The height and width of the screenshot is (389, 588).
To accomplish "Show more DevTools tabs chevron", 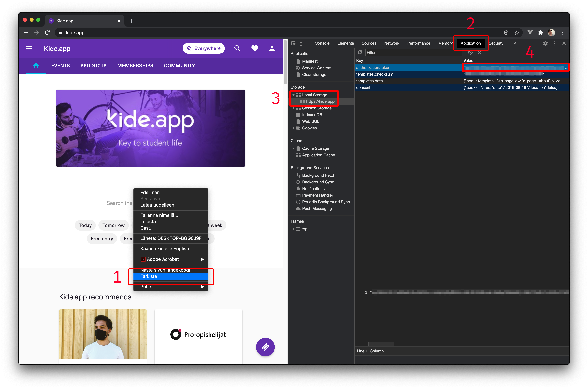I will coord(515,43).
